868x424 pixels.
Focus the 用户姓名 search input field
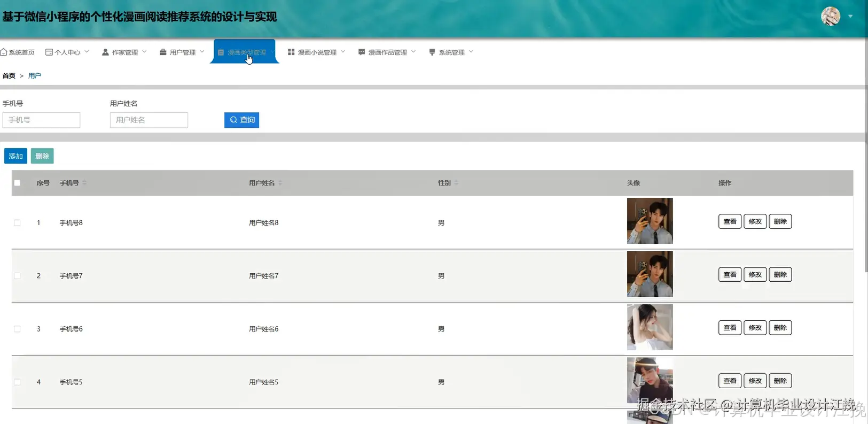[149, 120]
